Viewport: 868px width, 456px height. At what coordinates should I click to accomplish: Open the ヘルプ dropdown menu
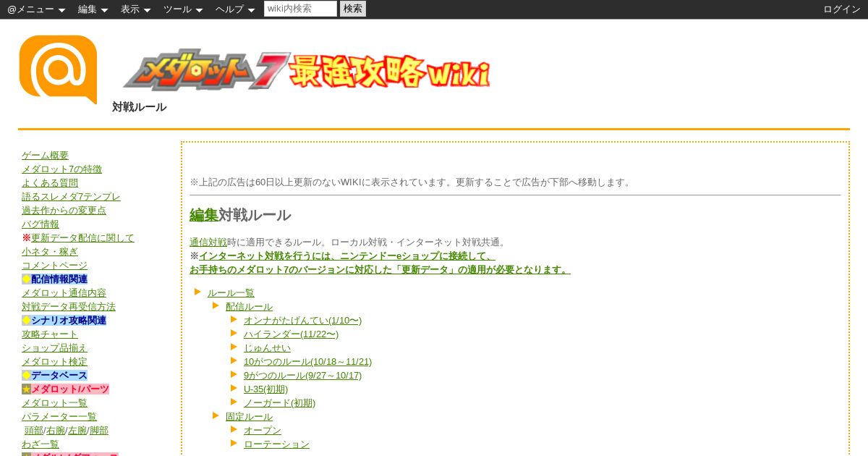coord(235,9)
